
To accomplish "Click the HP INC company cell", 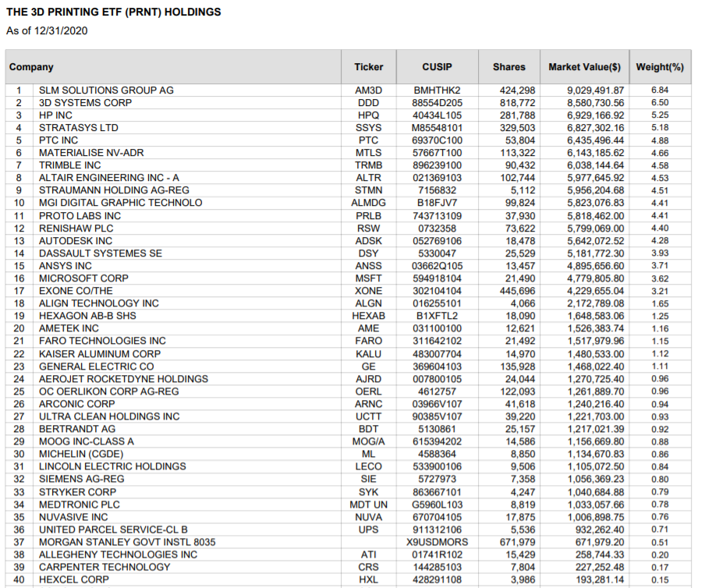I will point(55,115).
